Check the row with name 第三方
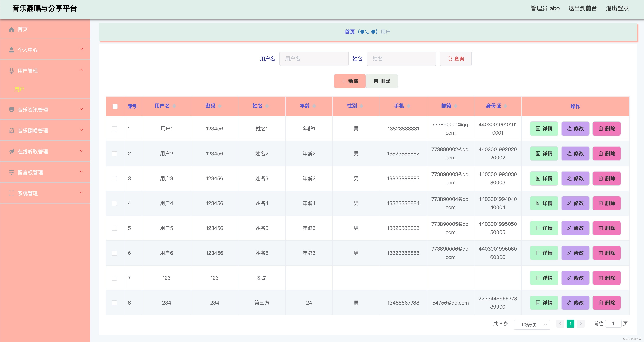 pyautogui.click(x=114, y=303)
